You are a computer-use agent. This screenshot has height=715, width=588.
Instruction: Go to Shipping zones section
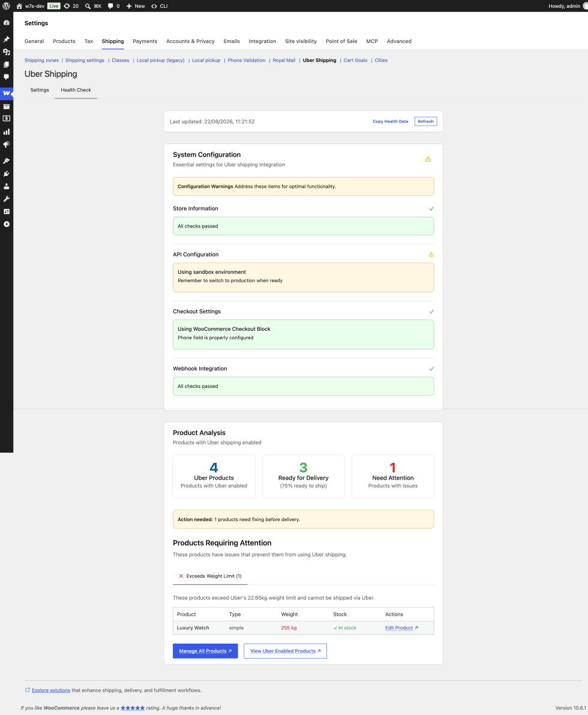click(x=41, y=60)
